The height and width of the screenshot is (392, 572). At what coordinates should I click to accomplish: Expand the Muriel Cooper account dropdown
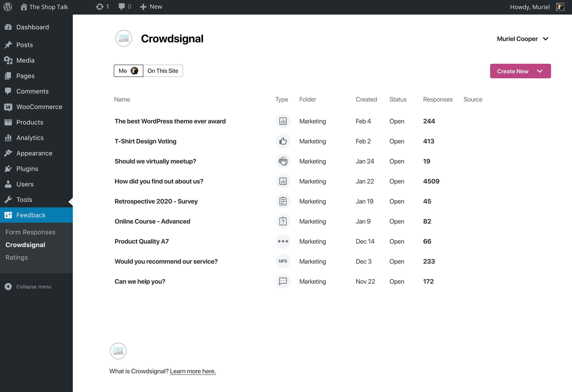547,39
